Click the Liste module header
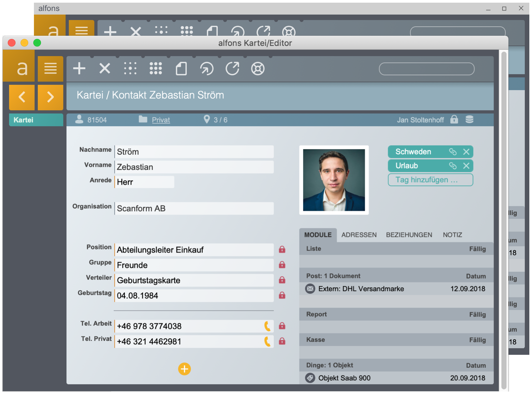Viewport: 532px width, 394px height. (397, 249)
